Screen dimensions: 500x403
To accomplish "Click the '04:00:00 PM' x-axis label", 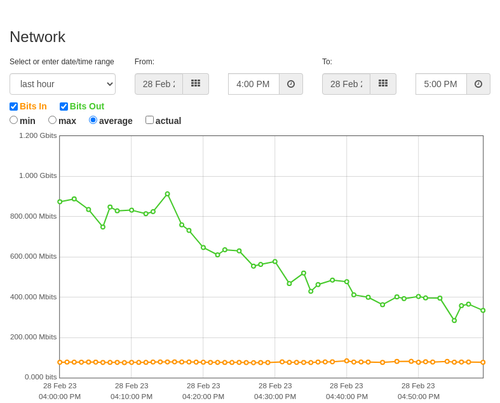I will (60, 397).
